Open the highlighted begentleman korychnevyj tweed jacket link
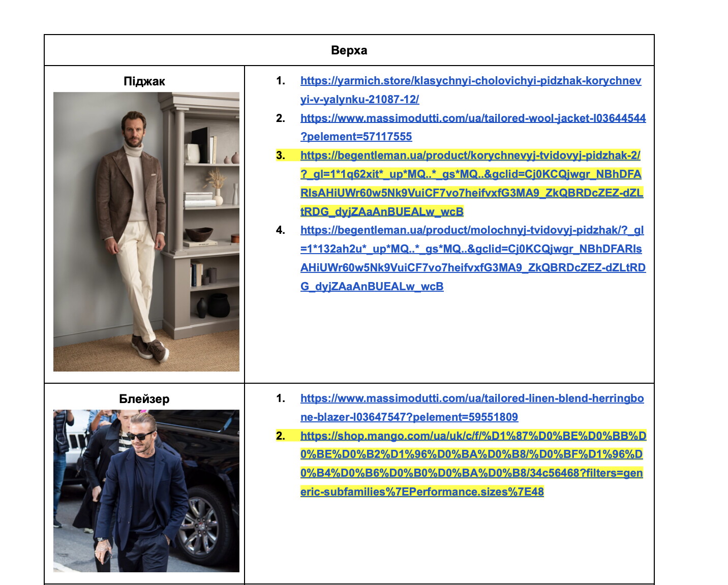The image size is (728, 585). 472,183
